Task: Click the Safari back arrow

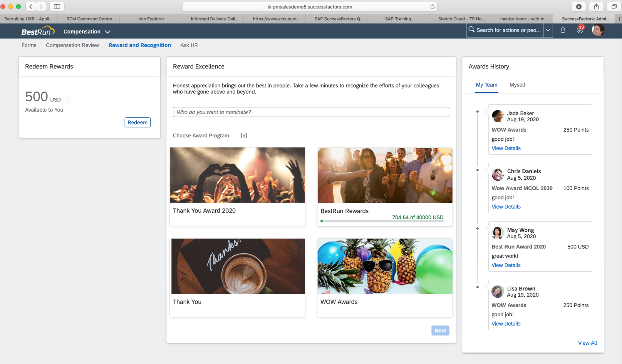Action: [31, 7]
